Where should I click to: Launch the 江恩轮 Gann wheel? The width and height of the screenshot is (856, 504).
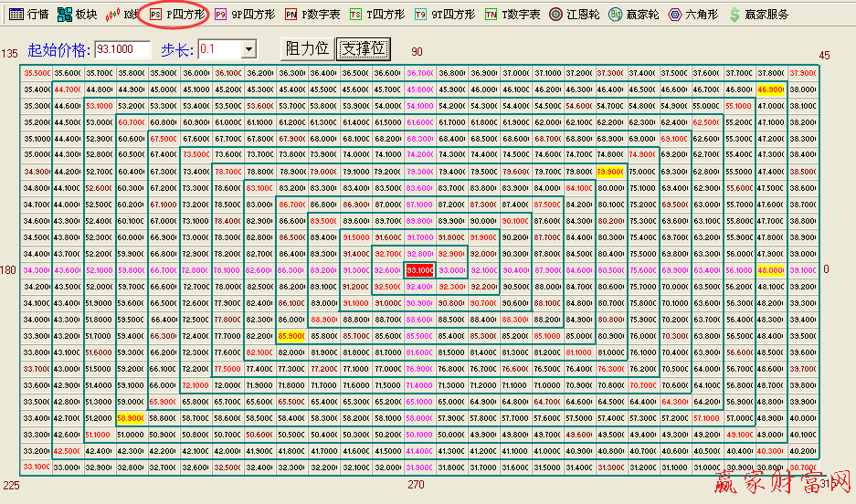point(576,15)
